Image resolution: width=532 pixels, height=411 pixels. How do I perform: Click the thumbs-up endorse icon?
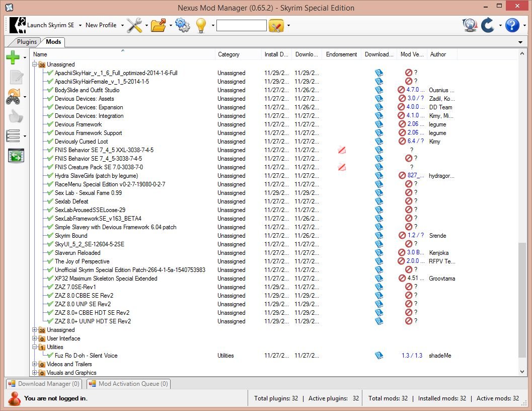click(x=16, y=116)
